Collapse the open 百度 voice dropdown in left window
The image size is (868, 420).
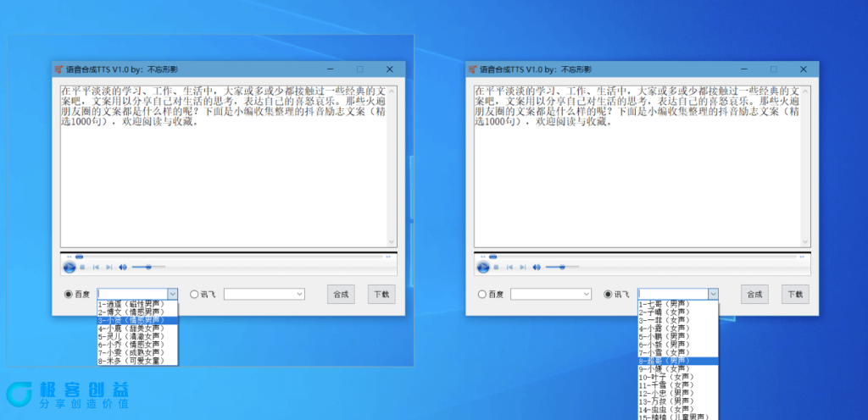tap(173, 295)
